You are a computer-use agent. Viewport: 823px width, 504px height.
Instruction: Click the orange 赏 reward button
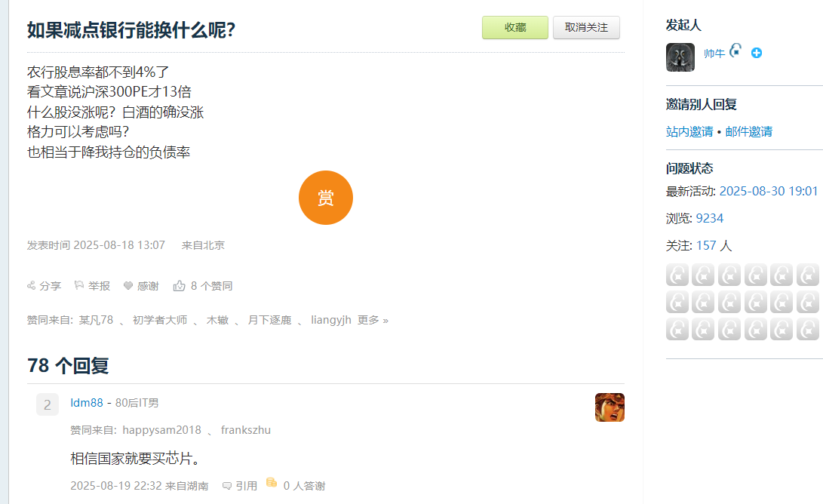[325, 198]
